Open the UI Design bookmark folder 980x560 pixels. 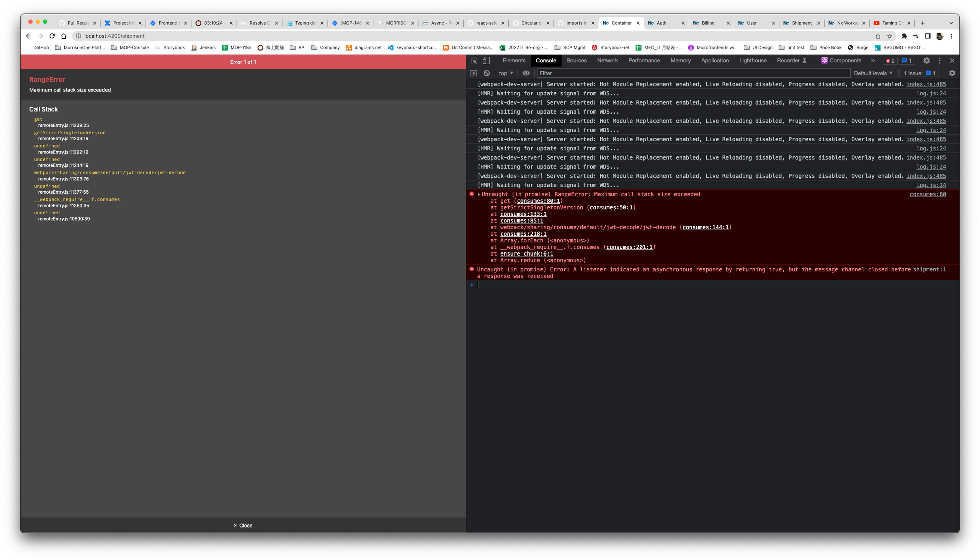point(758,48)
